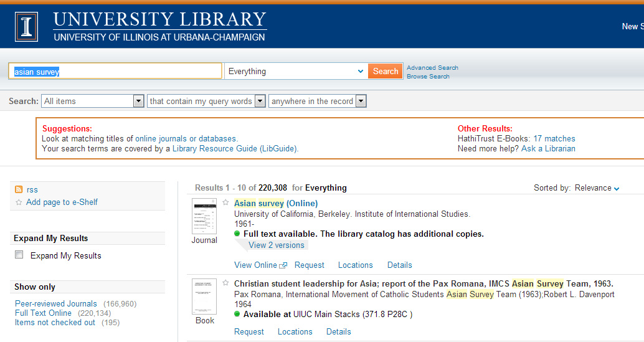The height and width of the screenshot is (342, 644).
Task: Open the All items dropdown
Action: click(x=92, y=101)
